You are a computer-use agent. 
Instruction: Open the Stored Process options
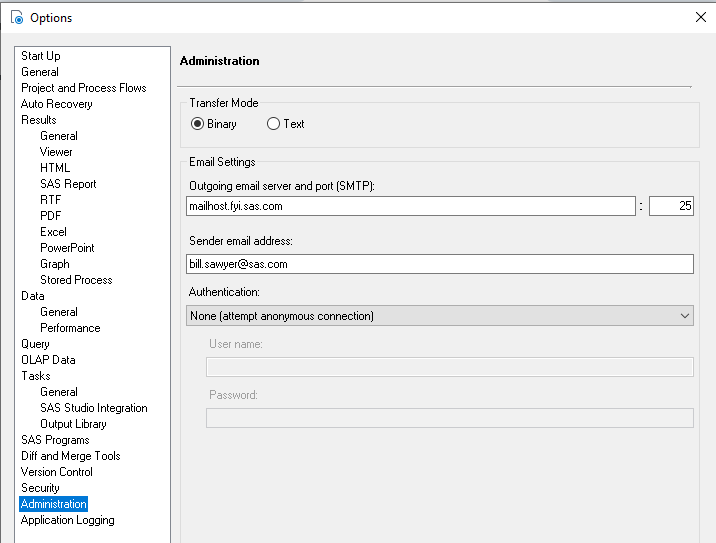tap(76, 280)
